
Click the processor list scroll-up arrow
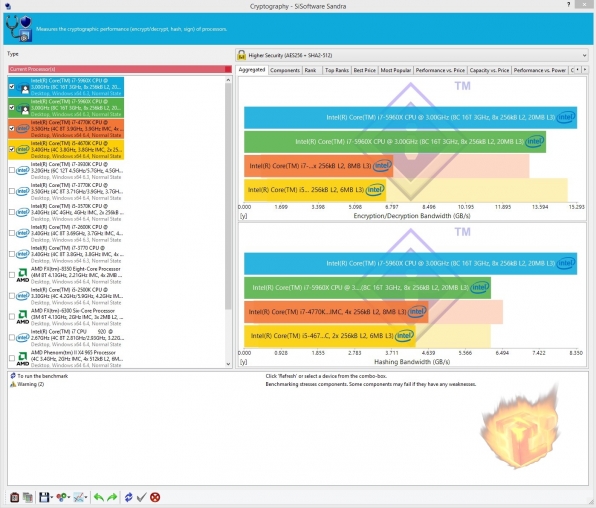point(228,80)
